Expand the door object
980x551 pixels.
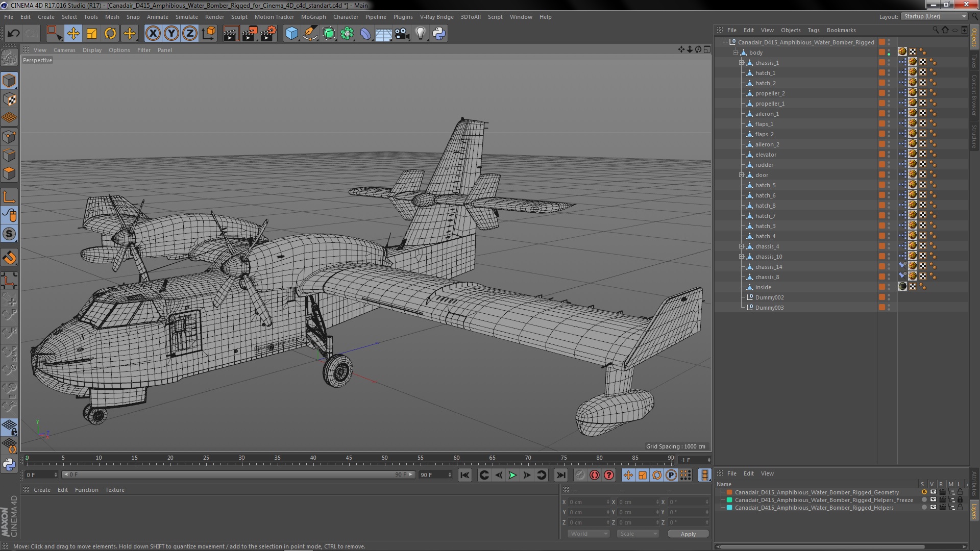click(x=741, y=175)
